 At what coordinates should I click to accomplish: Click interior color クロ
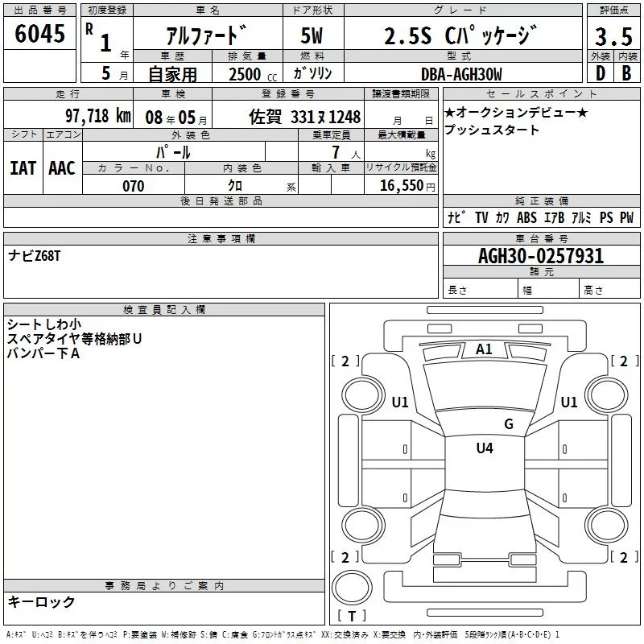click(235, 186)
